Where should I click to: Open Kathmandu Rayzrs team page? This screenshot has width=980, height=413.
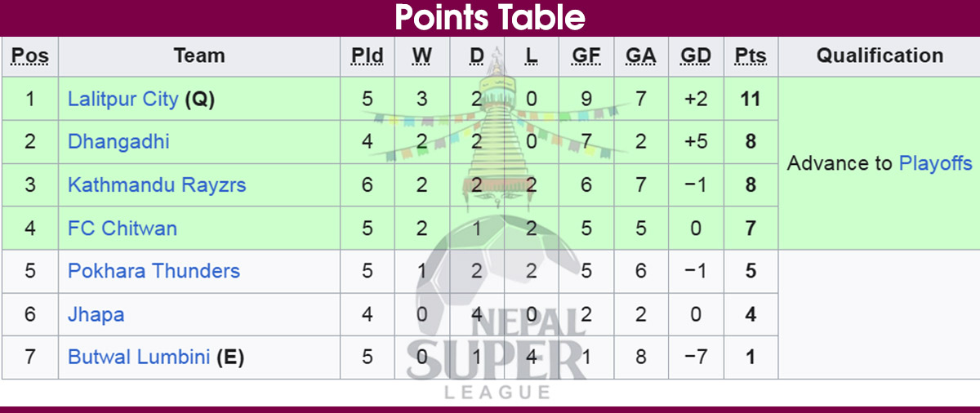click(157, 185)
